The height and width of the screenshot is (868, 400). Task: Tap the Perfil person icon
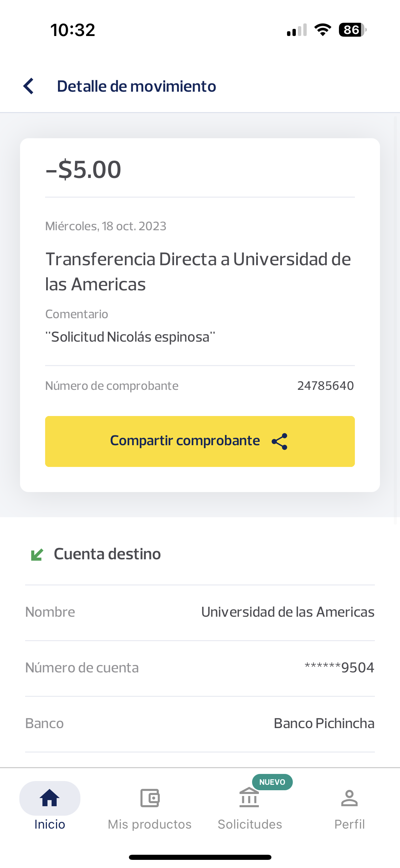tap(349, 797)
